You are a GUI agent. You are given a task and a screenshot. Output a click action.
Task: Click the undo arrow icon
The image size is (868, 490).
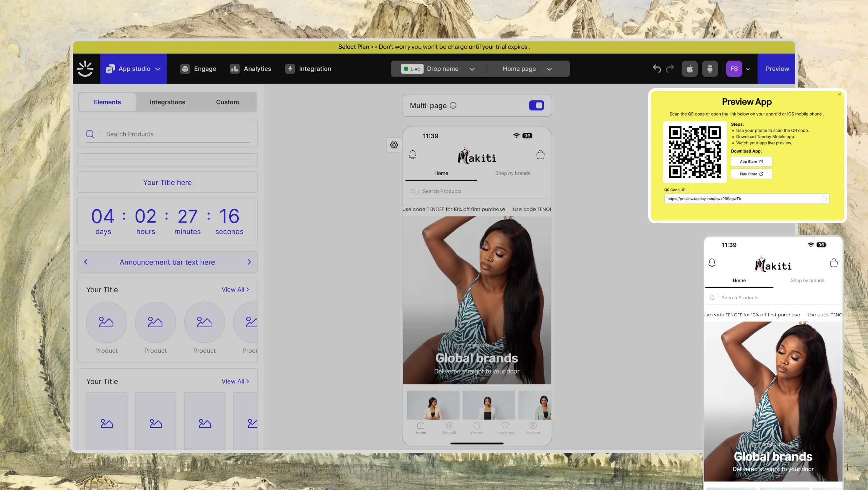tap(657, 69)
